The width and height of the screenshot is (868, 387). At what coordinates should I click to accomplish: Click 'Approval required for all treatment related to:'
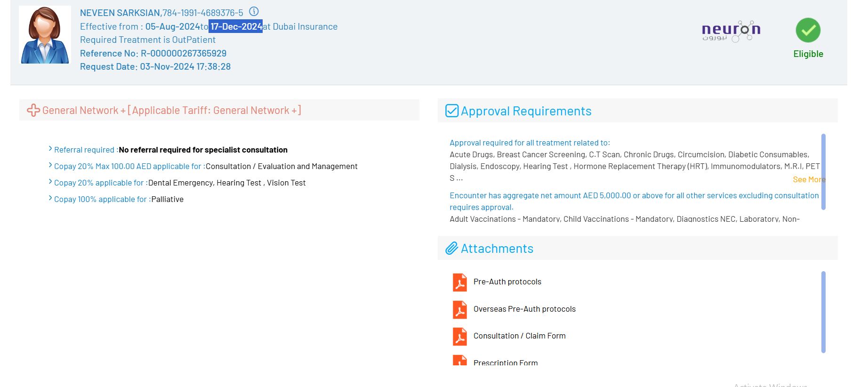tap(530, 143)
